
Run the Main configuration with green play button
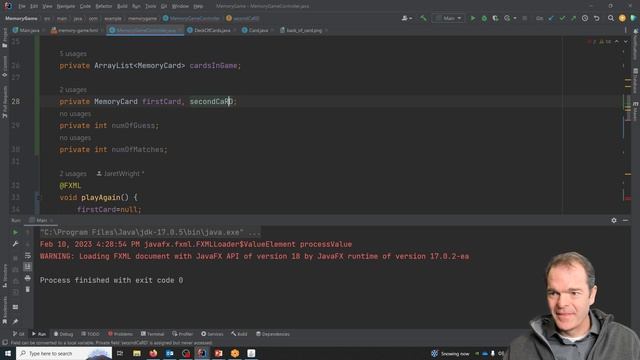tap(473, 18)
